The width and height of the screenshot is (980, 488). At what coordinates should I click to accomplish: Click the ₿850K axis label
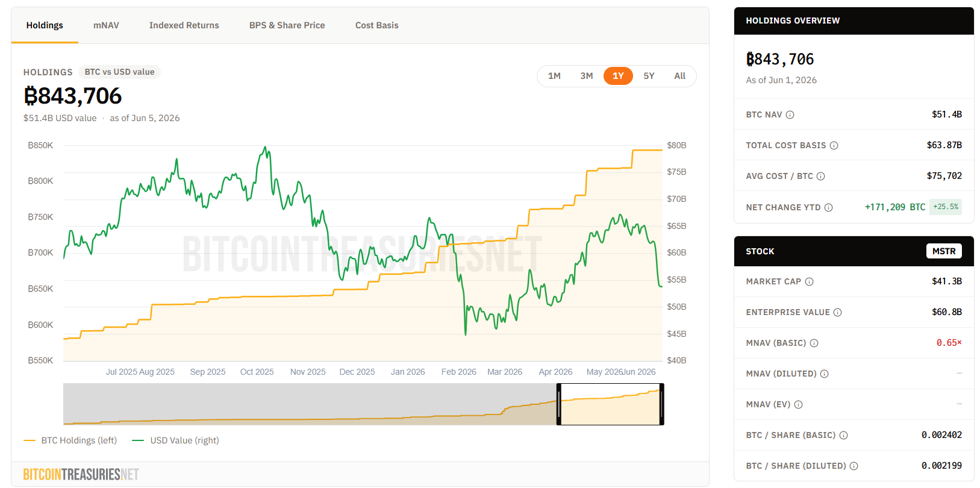pyautogui.click(x=40, y=145)
